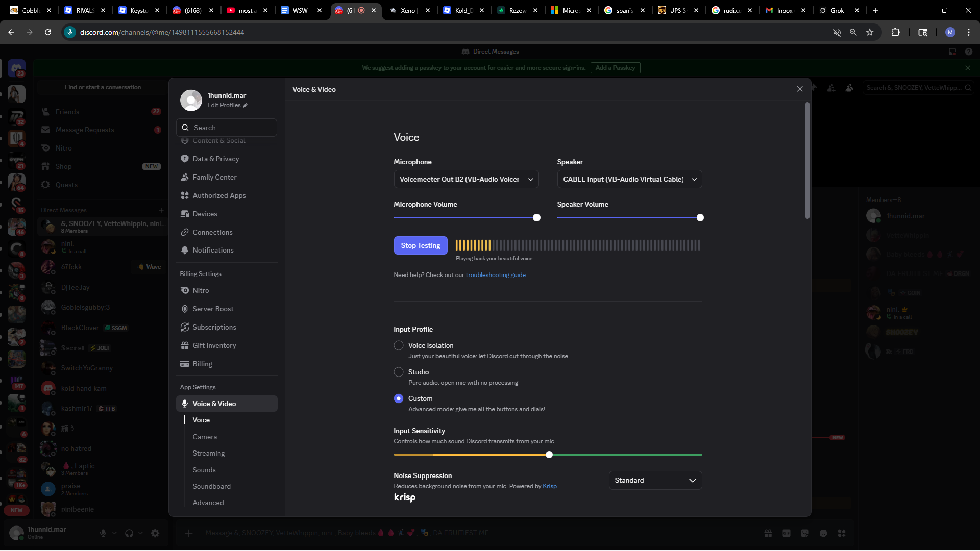Toggle microphone mute in user panel
Screen dimensions: 980x551
[103, 533]
